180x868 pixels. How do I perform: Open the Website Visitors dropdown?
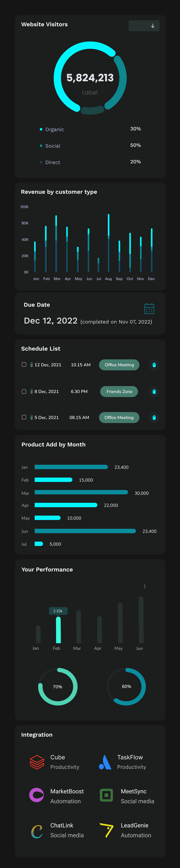click(144, 26)
